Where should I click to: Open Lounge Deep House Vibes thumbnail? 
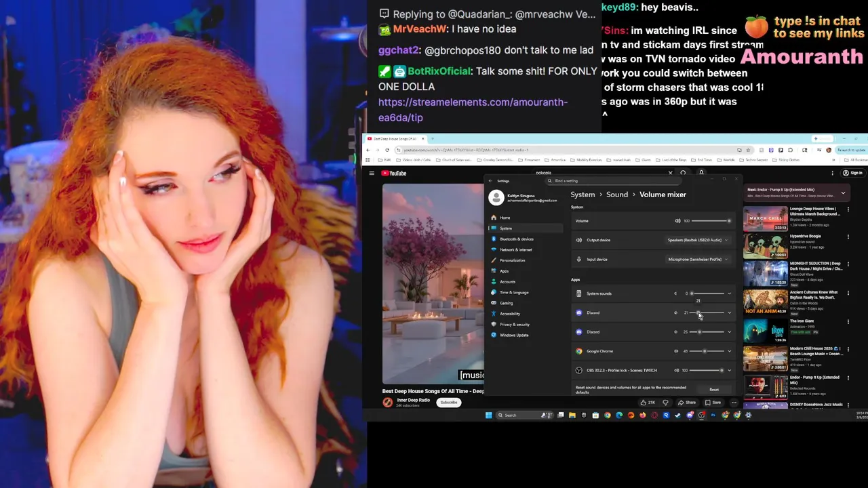[766, 218]
